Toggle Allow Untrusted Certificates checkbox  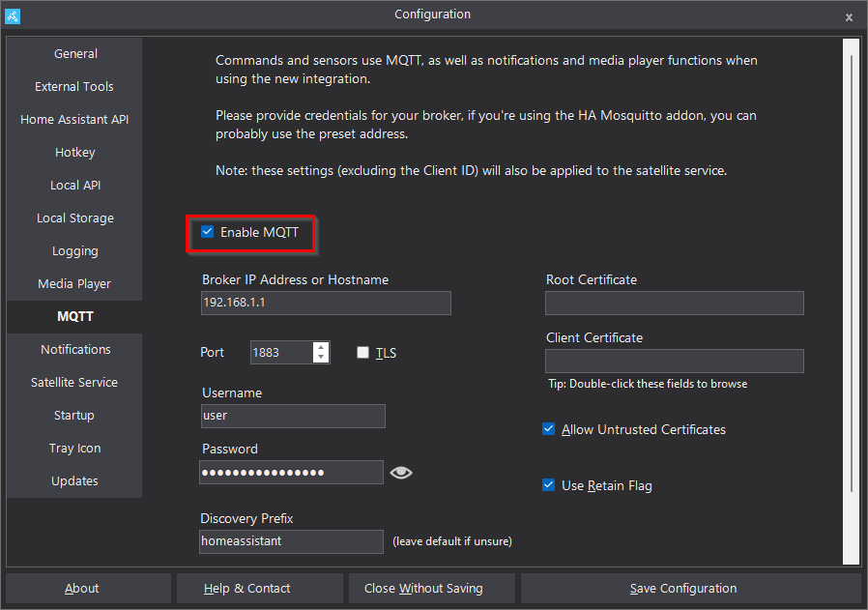[549, 429]
